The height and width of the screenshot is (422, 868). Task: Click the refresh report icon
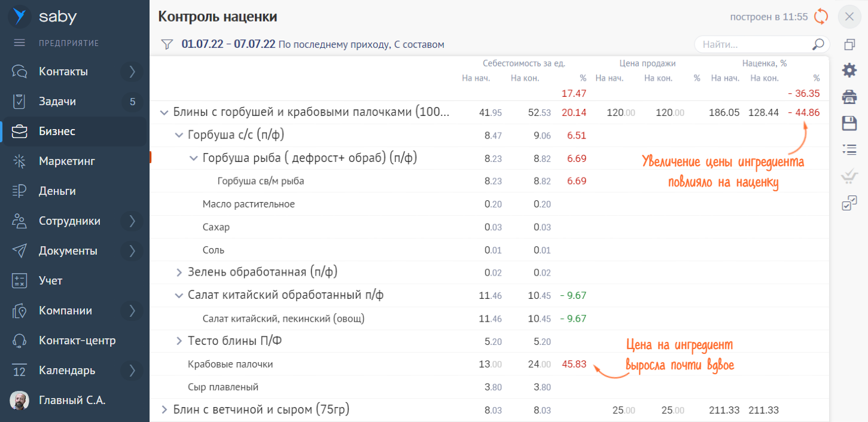pos(821,17)
